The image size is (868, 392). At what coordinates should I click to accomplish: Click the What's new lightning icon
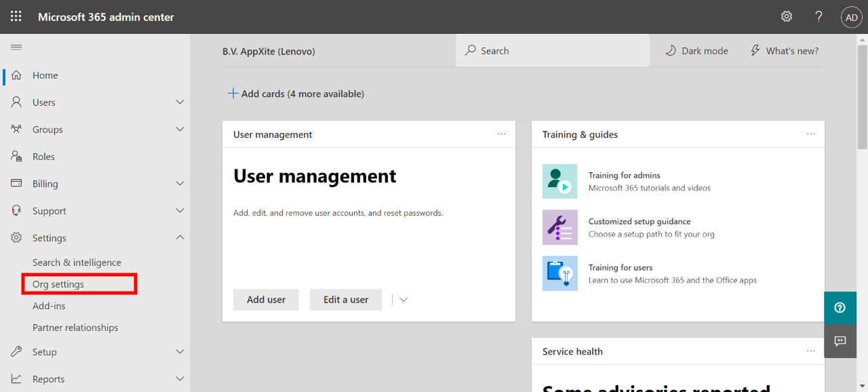coord(755,51)
